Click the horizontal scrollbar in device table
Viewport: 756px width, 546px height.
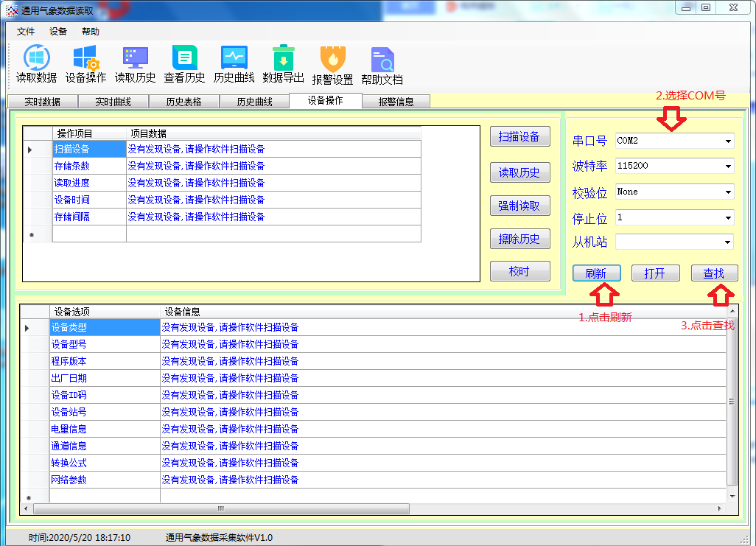(x=220, y=509)
